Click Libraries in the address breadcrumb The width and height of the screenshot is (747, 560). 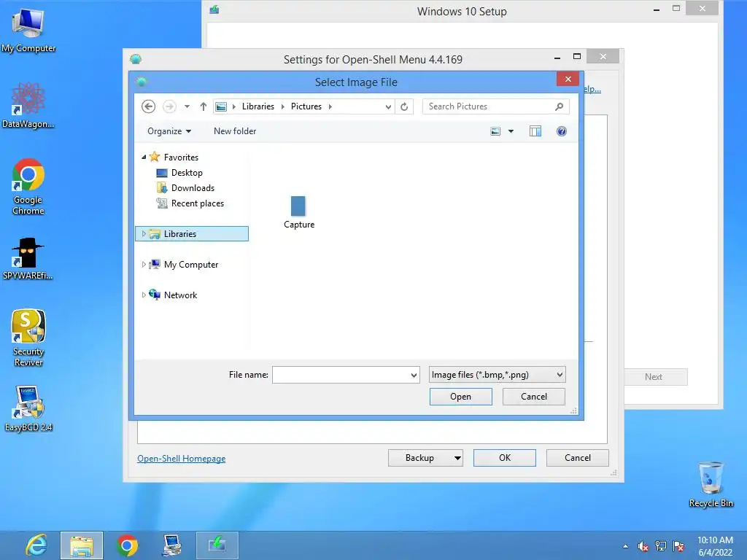point(258,106)
